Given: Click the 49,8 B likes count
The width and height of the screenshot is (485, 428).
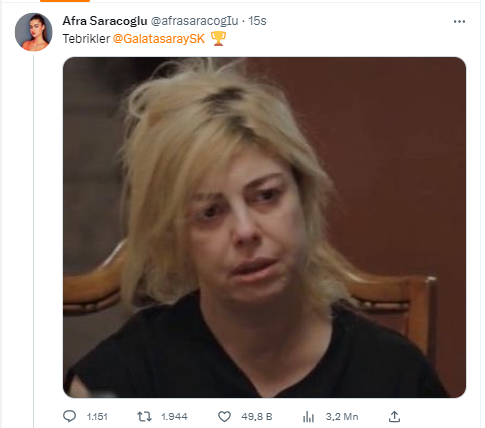Looking at the screenshot, I should [257, 417].
